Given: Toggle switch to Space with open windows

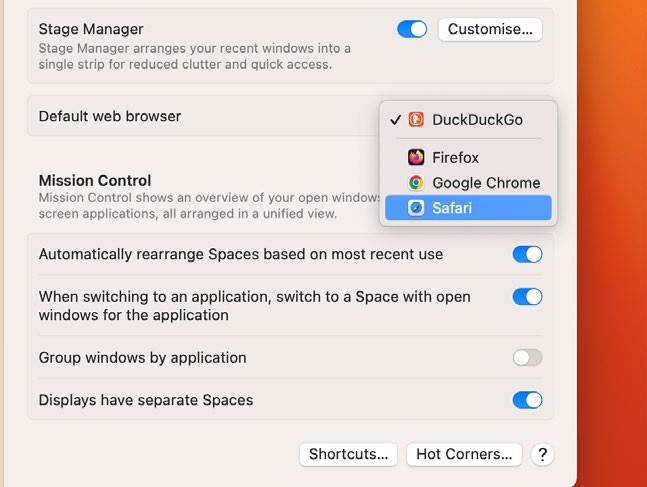Looking at the screenshot, I should click(527, 297).
